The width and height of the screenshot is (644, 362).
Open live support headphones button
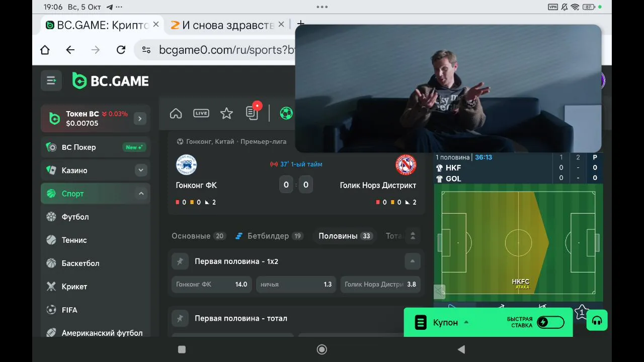coord(597,321)
